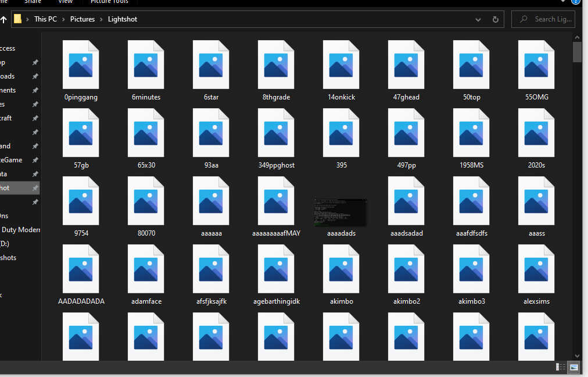588x377 pixels.
Task: Expand the chevron after This PC breadcrumb
Action: 64,19
